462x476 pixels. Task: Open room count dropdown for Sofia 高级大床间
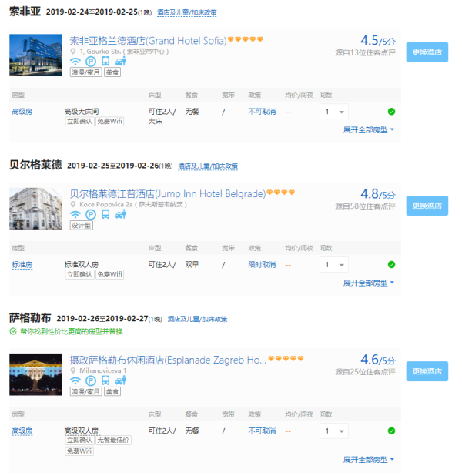(334, 112)
